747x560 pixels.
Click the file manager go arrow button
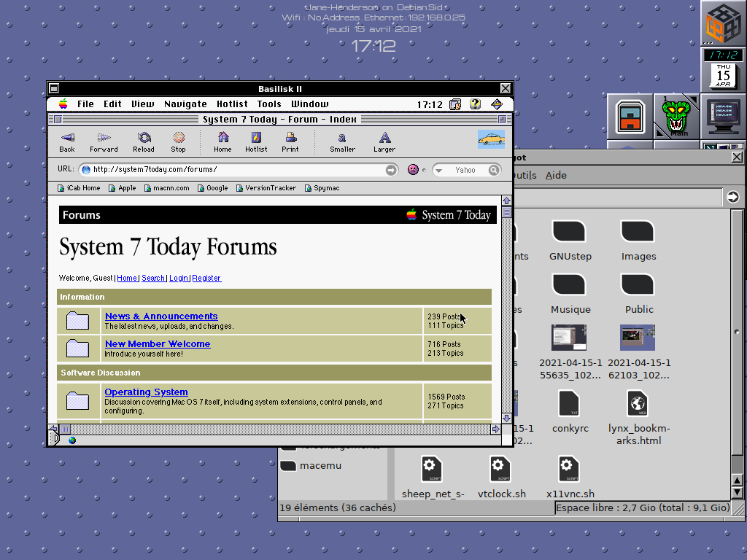point(732,197)
